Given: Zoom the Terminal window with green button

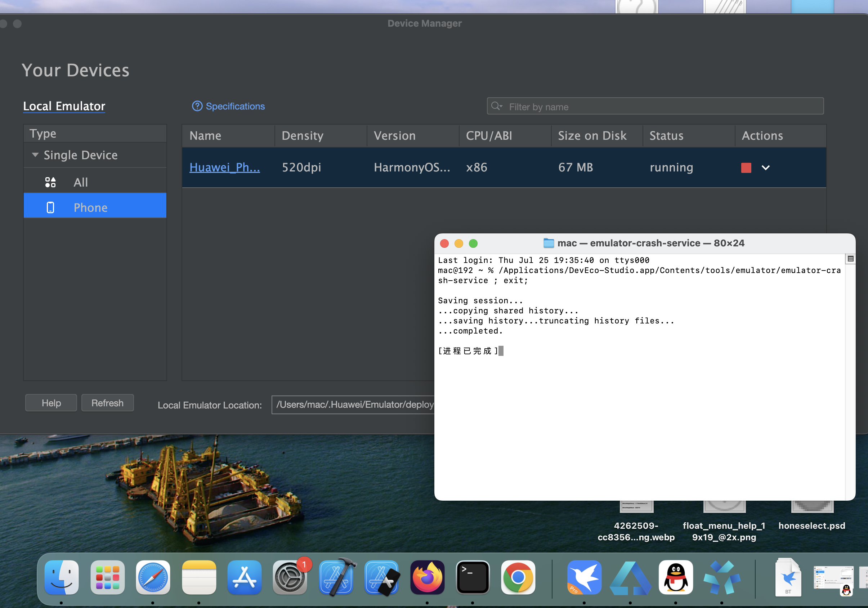Looking at the screenshot, I should 473,243.
